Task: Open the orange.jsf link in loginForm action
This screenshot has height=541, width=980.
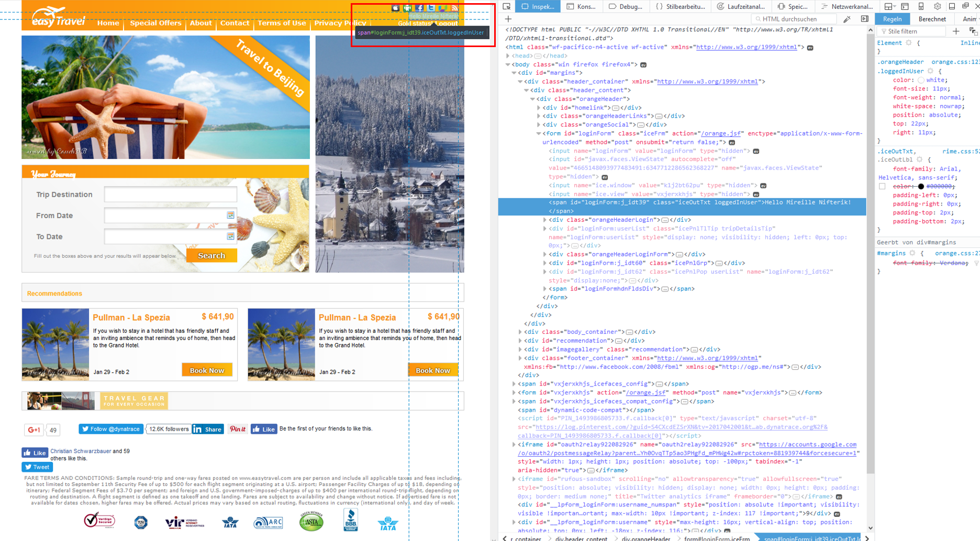Action: pyautogui.click(x=722, y=133)
